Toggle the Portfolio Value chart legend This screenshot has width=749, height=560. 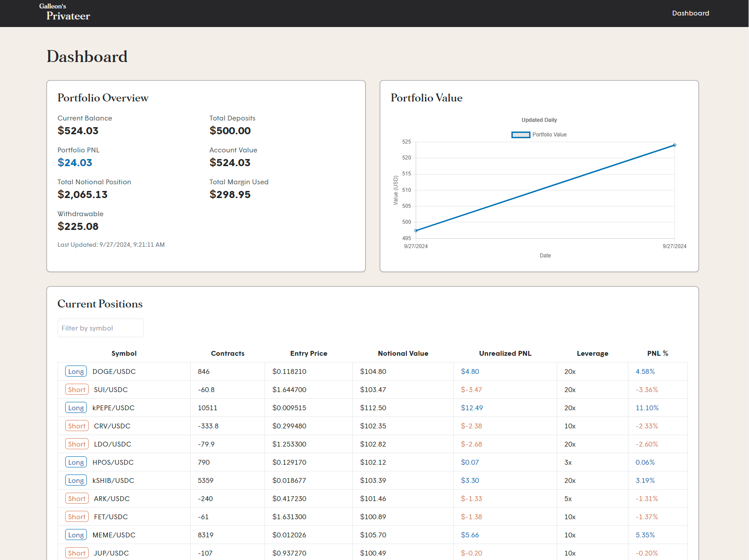coord(539,134)
